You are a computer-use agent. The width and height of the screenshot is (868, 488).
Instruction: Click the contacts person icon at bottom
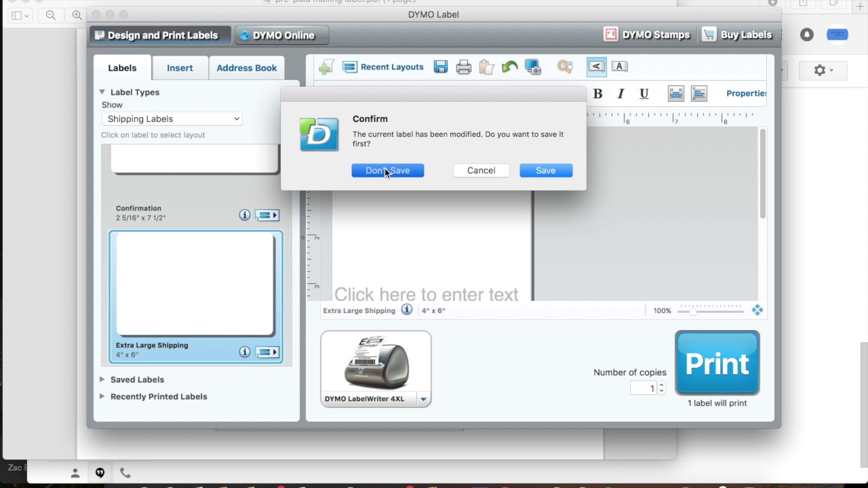75,472
